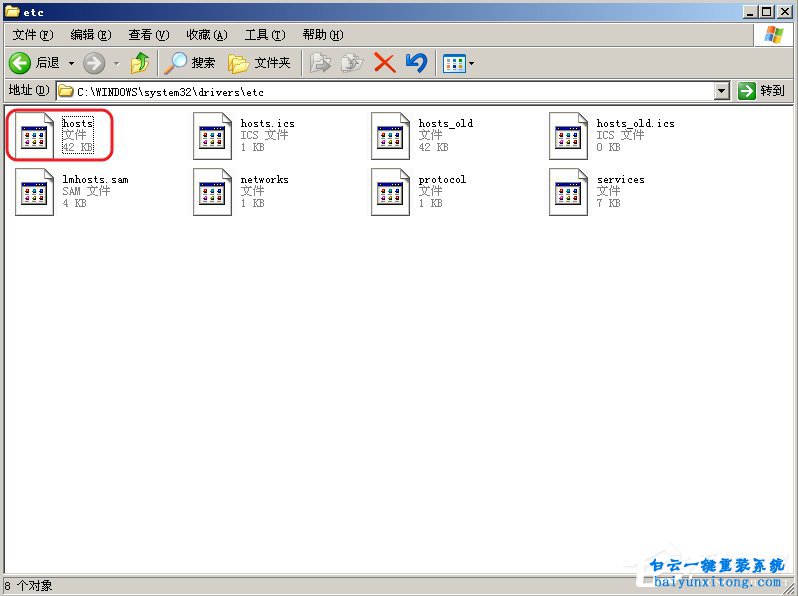Open the 文件(F) menu

click(x=32, y=35)
